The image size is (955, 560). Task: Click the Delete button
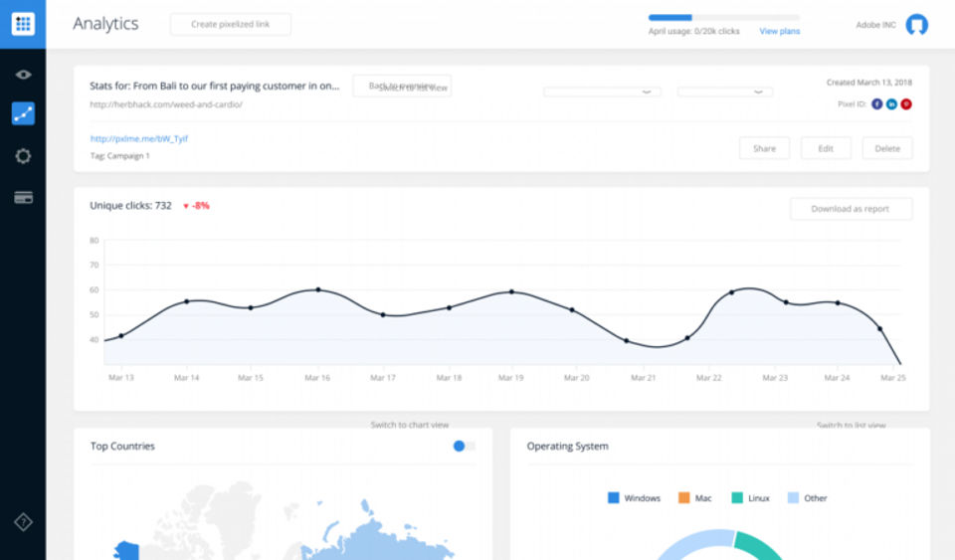point(886,148)
